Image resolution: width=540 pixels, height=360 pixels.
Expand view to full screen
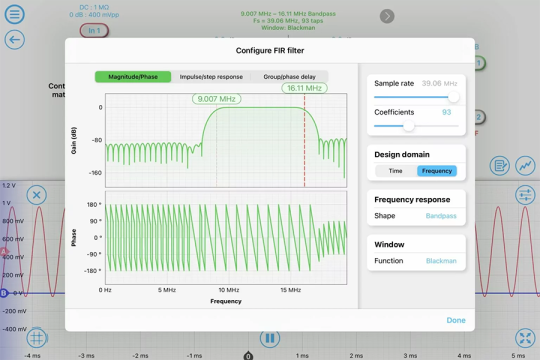coord(525,338)
